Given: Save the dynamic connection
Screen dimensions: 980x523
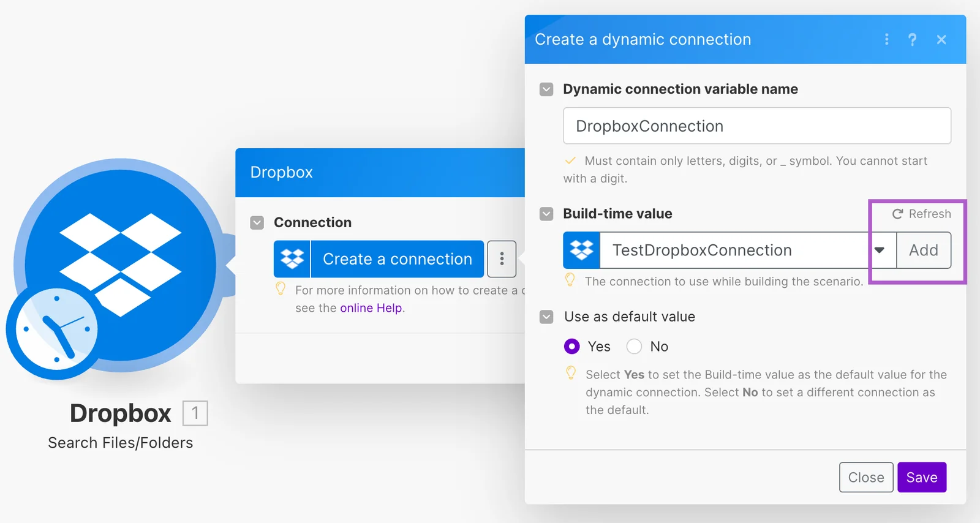Looking at the screenshot, I should [x=922, y=477].
